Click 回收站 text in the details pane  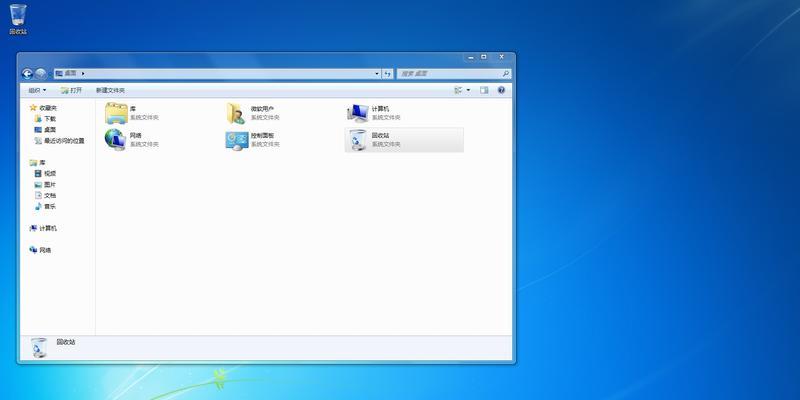pos(66,342)
